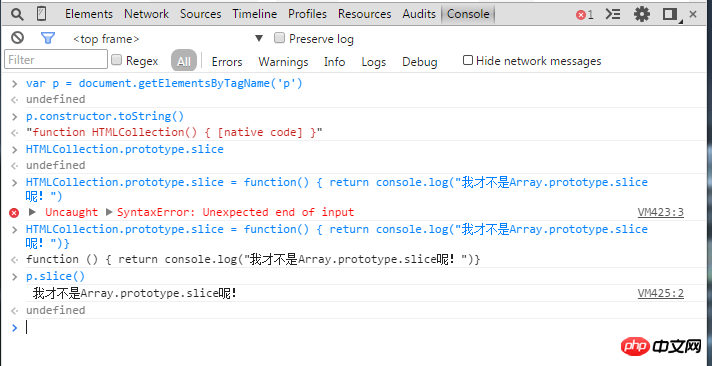
Task: Open DevTools settings gear
Action: pos(642,14)
